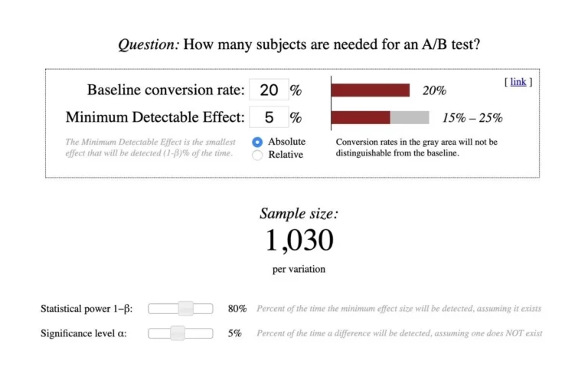The height and width of the screenshot is (380, 588).
Task: Click the 80% power value text
Action: point(237,309)
